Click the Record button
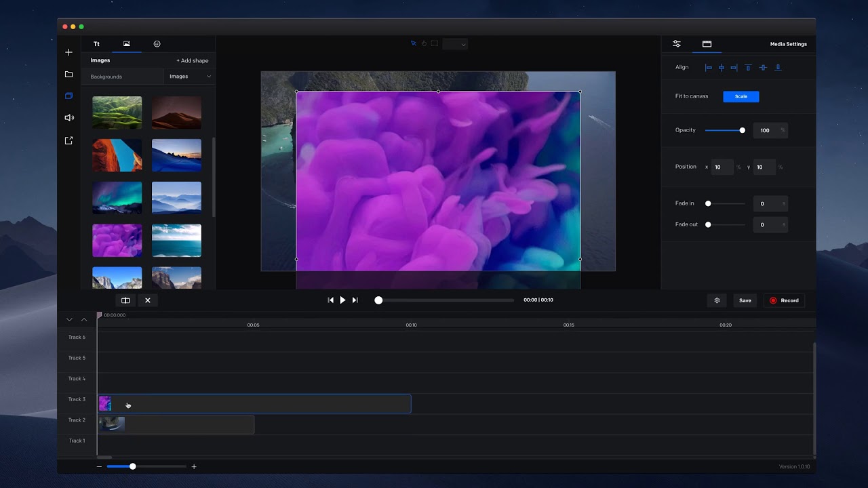 coord(784,300)
